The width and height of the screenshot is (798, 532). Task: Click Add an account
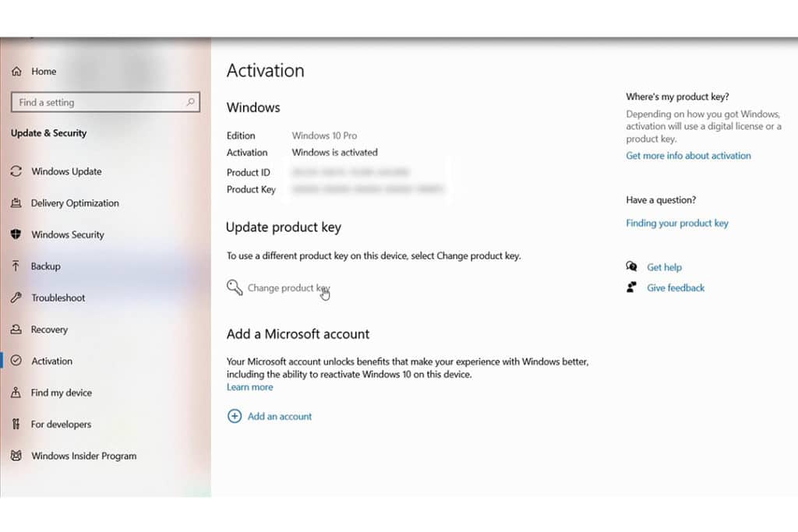point(280,416)
